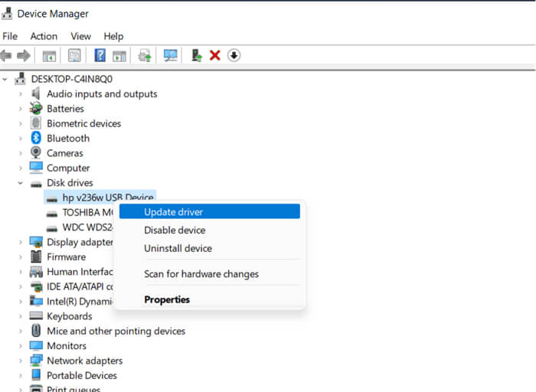
Task: Click the Keyboards category icon
Action: 36,315
